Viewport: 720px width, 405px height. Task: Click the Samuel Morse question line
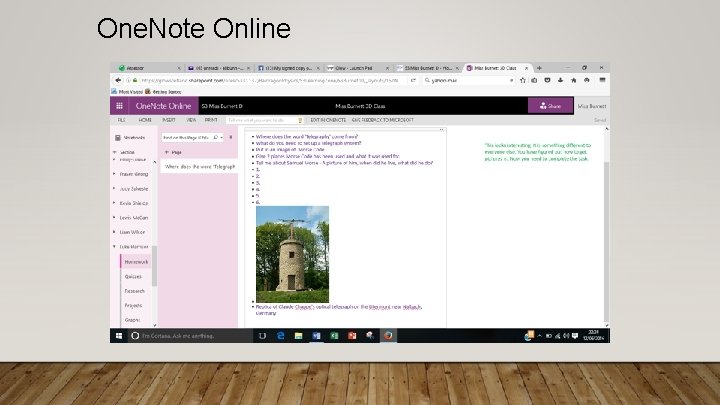click(x=344, y=163)
